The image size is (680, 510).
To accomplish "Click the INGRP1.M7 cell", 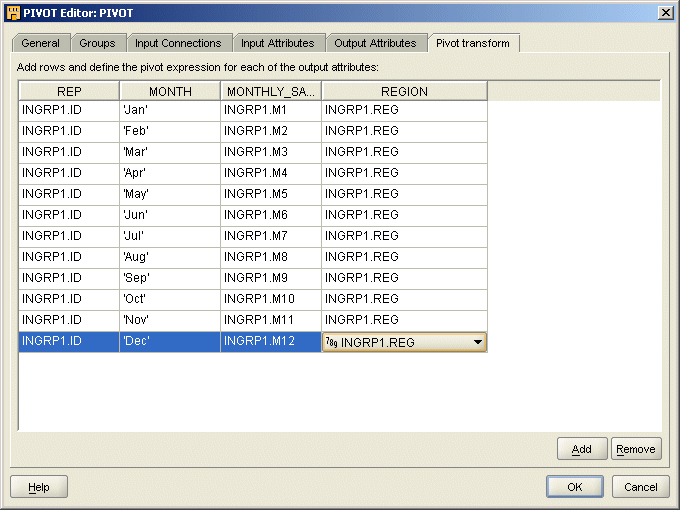I will click(x=271, y=236).
